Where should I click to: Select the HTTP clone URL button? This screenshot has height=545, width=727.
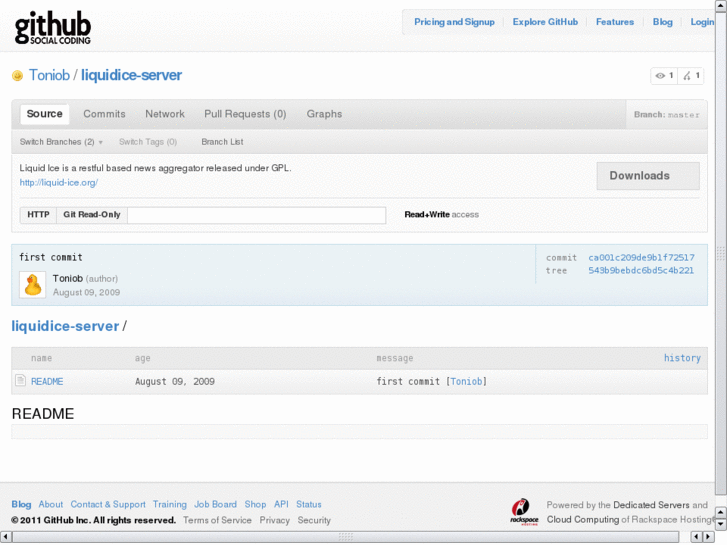coord(38,215)
